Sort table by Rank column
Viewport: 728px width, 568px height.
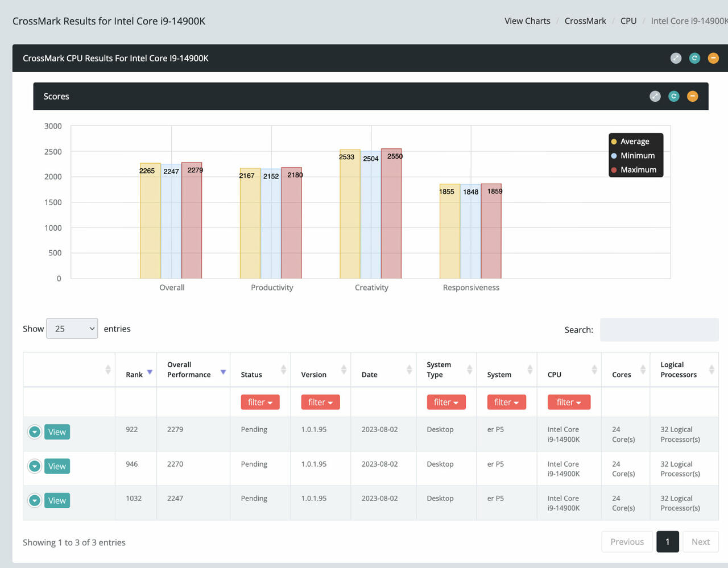pyautogui.click(x=136, y=370)
